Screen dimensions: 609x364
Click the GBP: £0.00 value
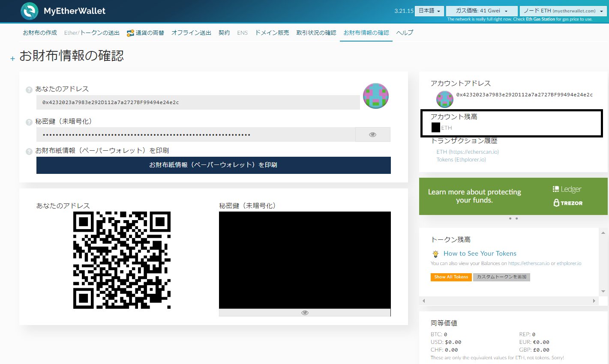coord(534,350)
